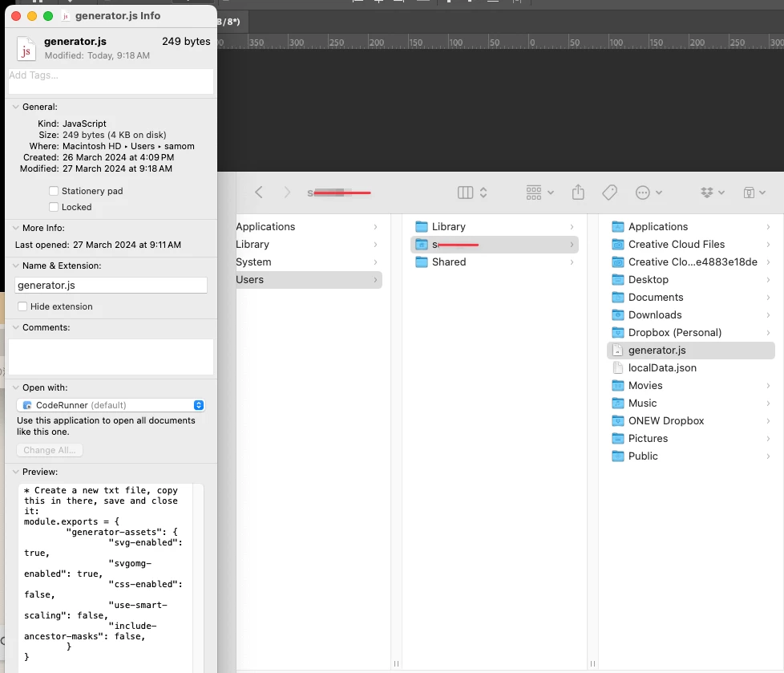
Task: Click the Change All... button
Action: click(50, 450)
